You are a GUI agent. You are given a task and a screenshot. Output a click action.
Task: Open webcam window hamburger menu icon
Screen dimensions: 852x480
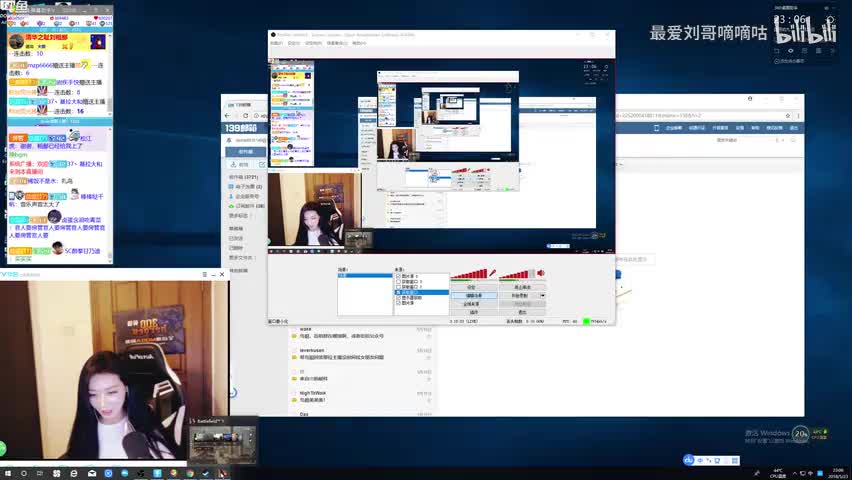(x=205, y=275)
